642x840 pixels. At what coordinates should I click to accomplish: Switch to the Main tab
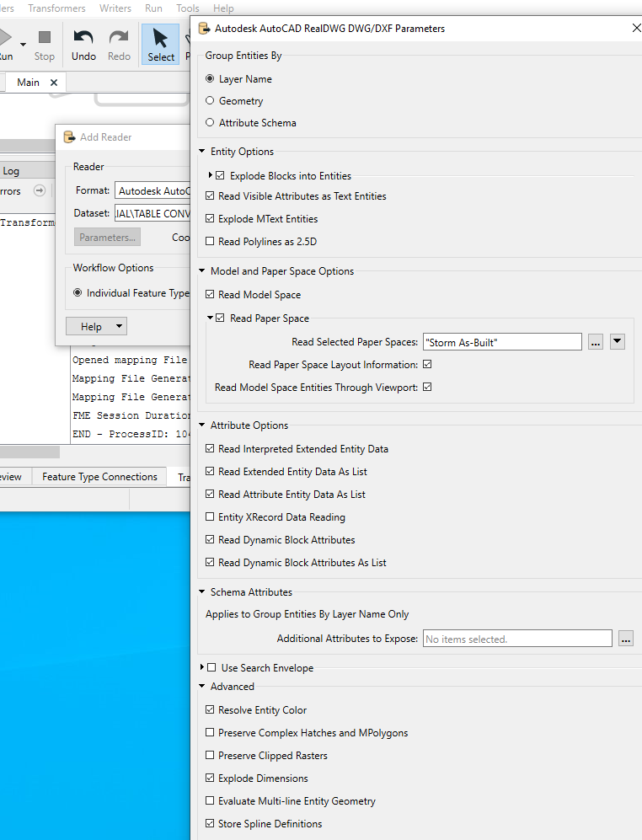28,83
